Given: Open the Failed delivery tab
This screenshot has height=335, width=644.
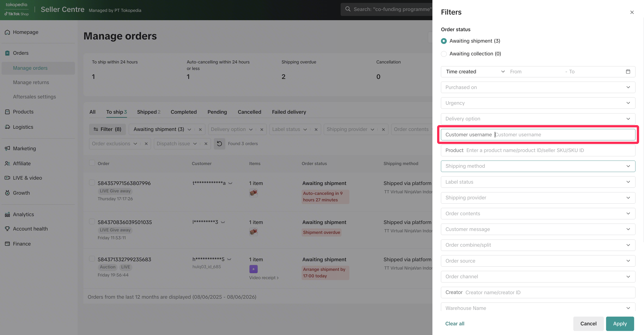Looking at the screenshot, I should (x=289, y=112).
